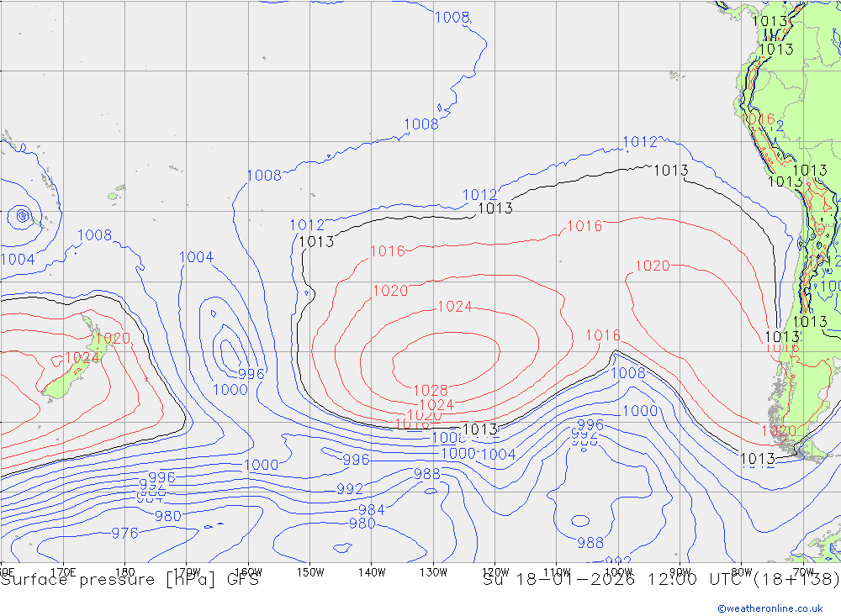Click the blue 1000 label below the 996 low
Image resolution: width=841 pixels, height=616 pixels.
(230, 390)
